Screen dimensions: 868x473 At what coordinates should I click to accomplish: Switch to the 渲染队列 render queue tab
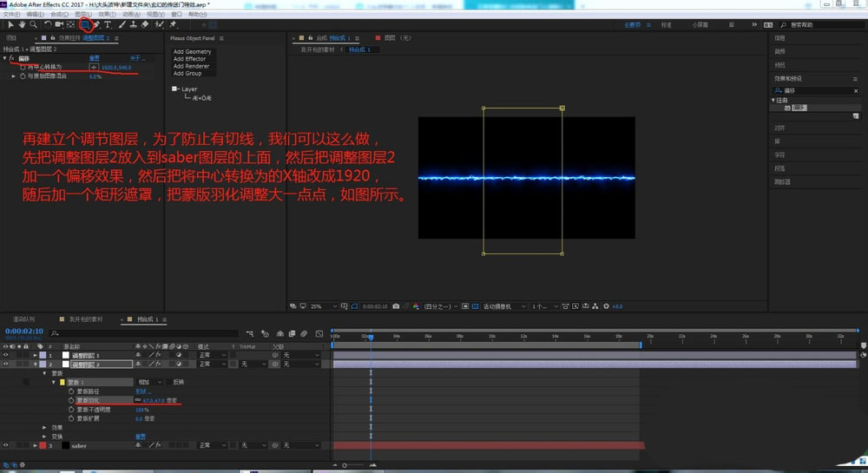click(23, 319)
